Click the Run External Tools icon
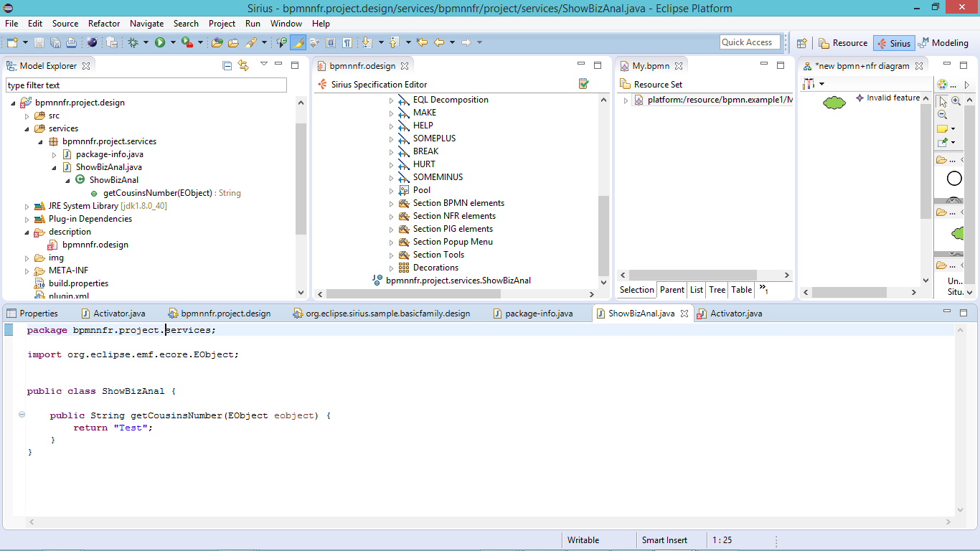980x551 pixels. [x=187, y=43]
